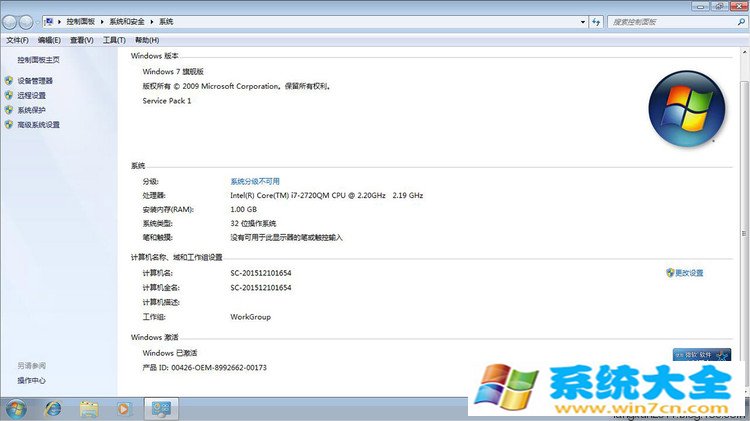Open 控制面板主页 link

point(38,60)
